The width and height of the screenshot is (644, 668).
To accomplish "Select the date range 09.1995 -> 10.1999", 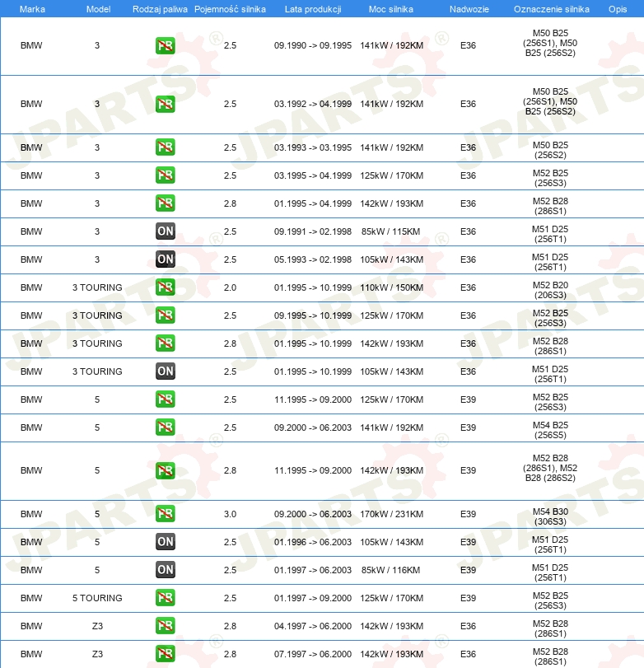I will click(313, 315).
